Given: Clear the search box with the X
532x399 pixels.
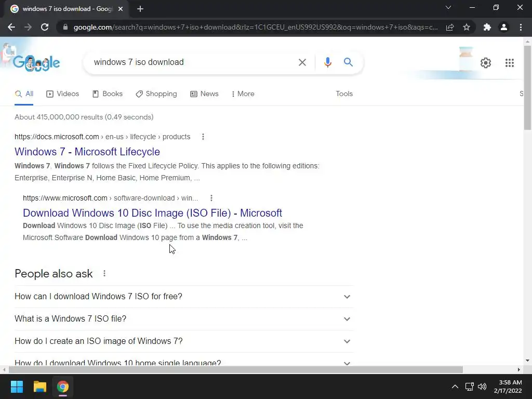Looking at the screenshot, I should 302,62.
